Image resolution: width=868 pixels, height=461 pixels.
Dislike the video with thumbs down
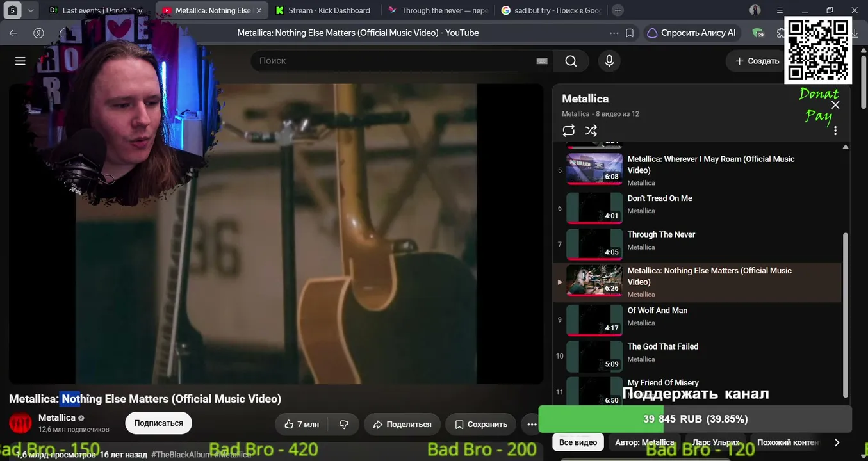pyautogui.click(x=343, y=424)
